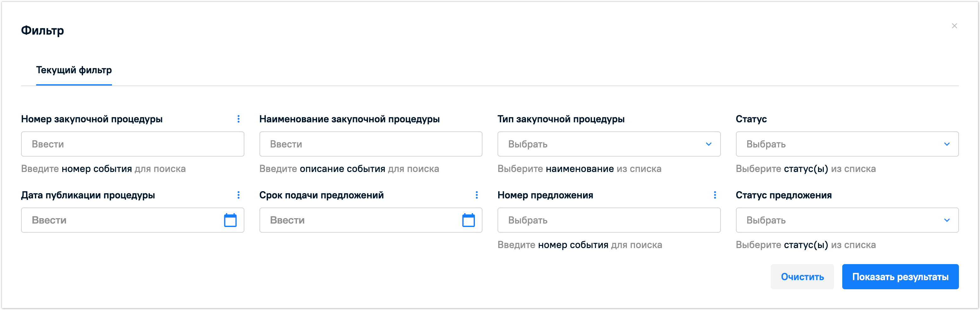The height and width of the screenshot is (310, 980).
Task: Open options menu for Срок подачи предложений
Action: pyautogui.click(x=477, y=195)
